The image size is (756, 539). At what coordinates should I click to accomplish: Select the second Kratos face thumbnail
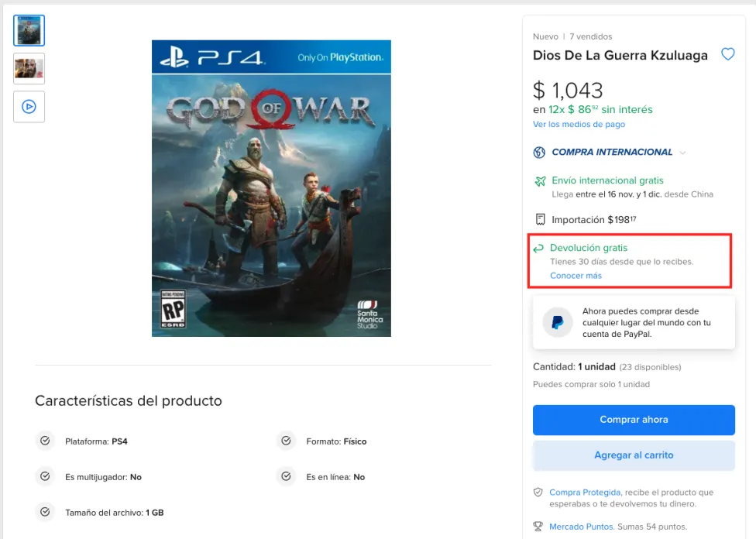[29, 68]
